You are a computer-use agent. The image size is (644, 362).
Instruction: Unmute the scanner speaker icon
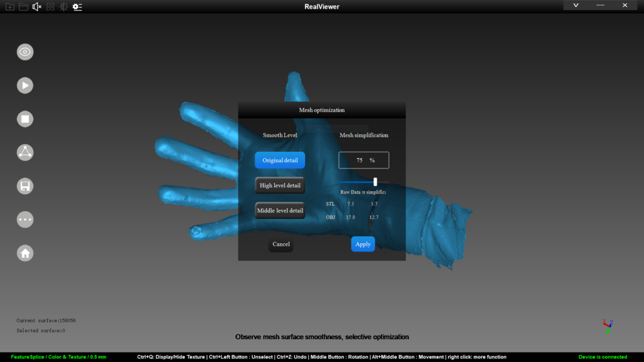pos(36,6)
